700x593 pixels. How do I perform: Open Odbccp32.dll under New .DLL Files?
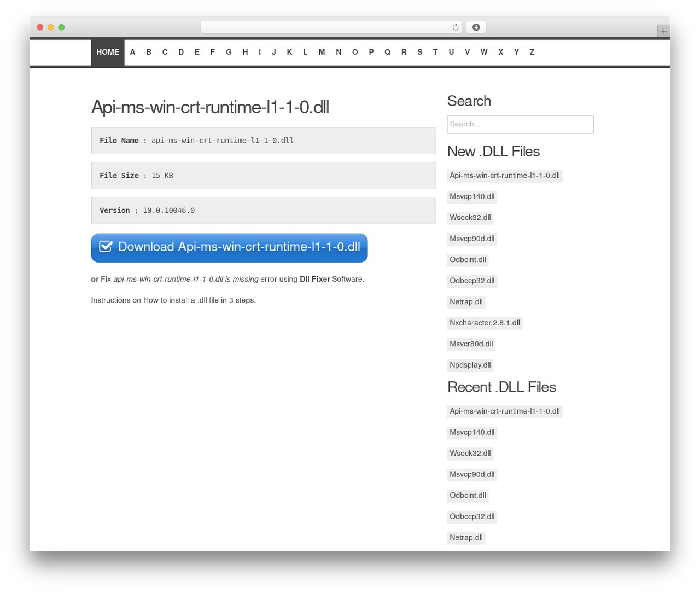472,281
